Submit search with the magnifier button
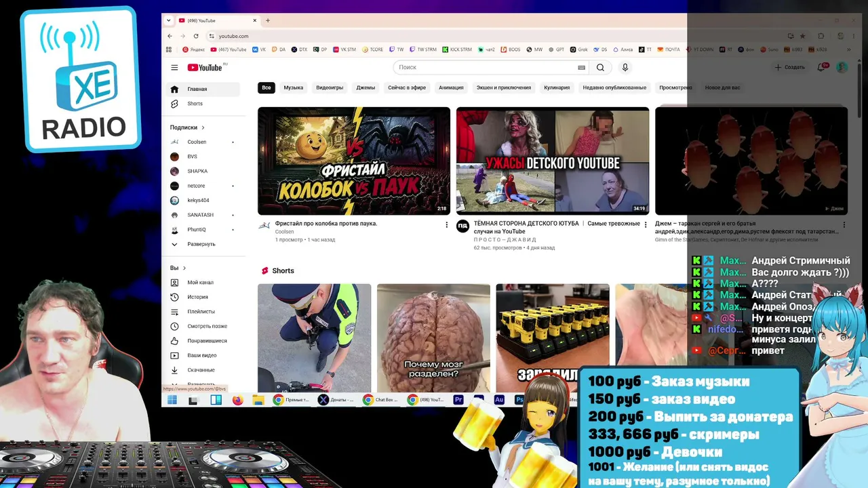This screenshot has height=488, width=868. click(x=600, y=67)
